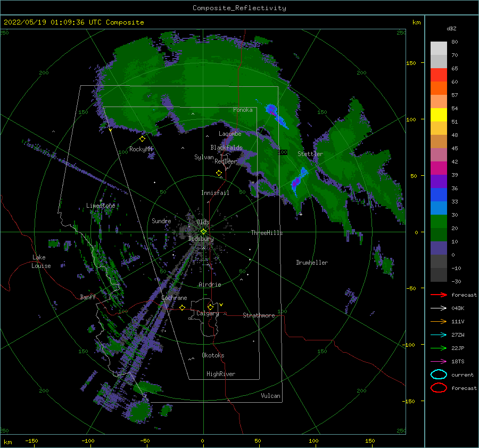The height and width of the screenshot is (448, 479).
Task: Click the 150 tick on right km axis
Action: [x=411, y=63]
